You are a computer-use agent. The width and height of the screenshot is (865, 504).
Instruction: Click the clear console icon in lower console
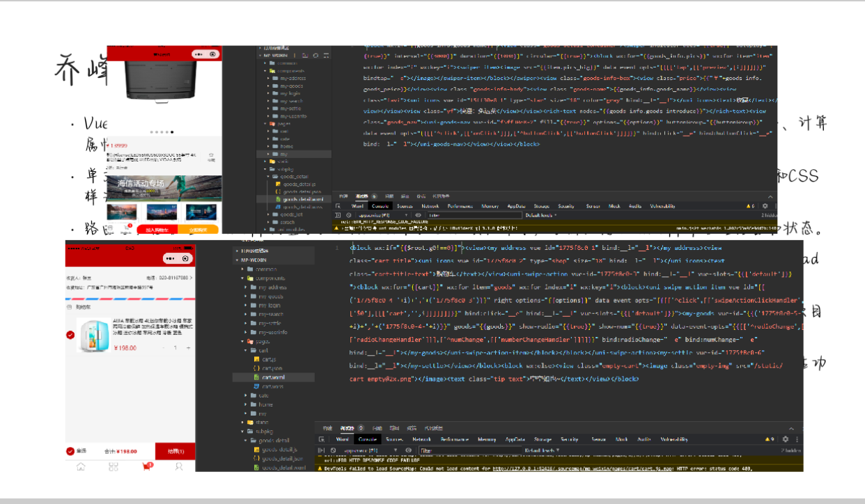333,450
